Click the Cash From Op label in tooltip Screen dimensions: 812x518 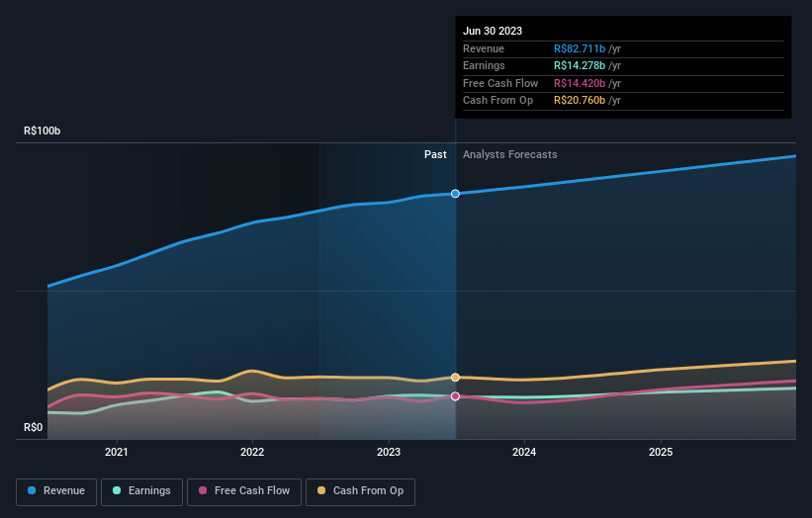[497, 101]
